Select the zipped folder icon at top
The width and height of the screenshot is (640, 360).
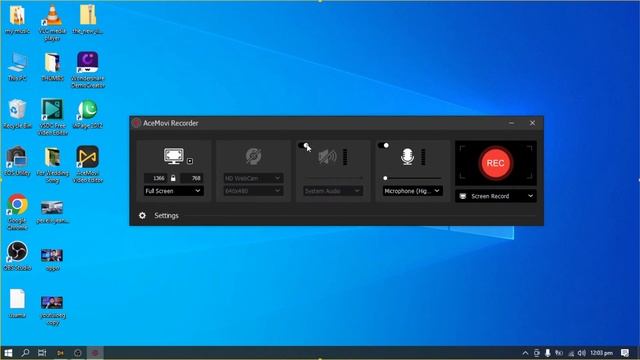click(88, 19)
